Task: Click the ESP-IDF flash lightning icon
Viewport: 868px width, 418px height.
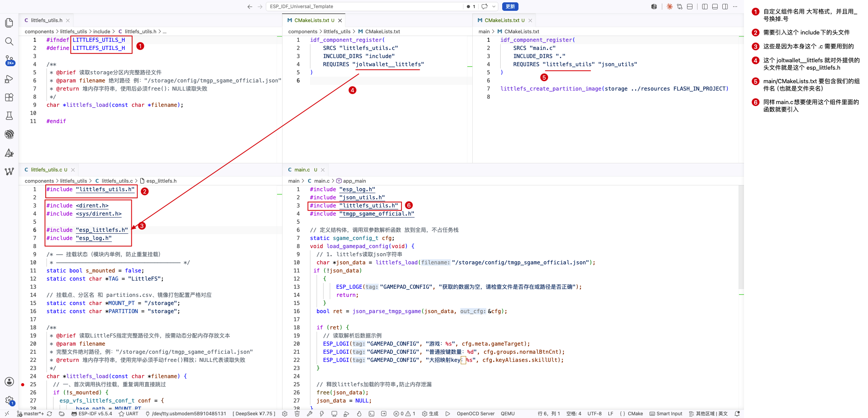Action: (322, 414)
